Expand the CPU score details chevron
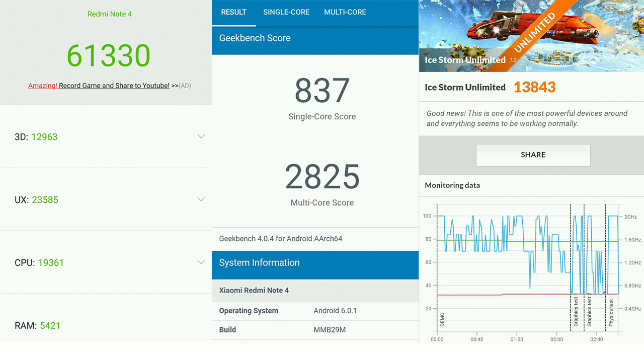 (x=201, y=262)
